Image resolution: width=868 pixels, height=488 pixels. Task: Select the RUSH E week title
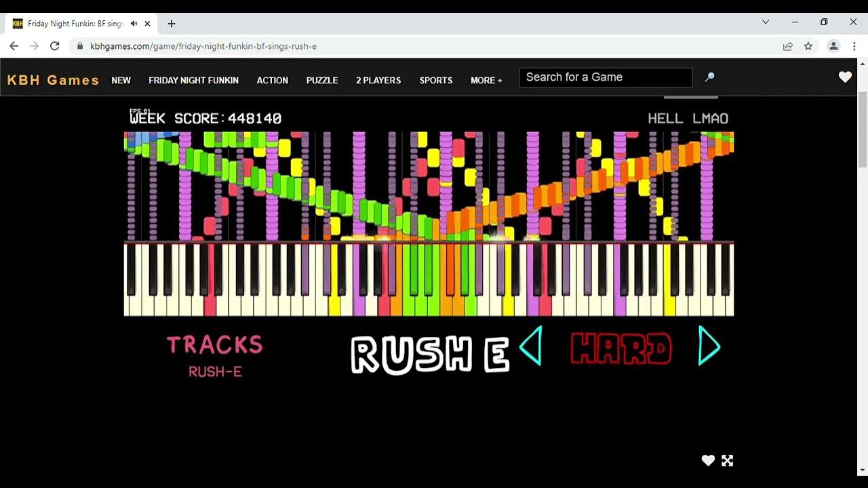pyautogui.click(x=430, y=354)
